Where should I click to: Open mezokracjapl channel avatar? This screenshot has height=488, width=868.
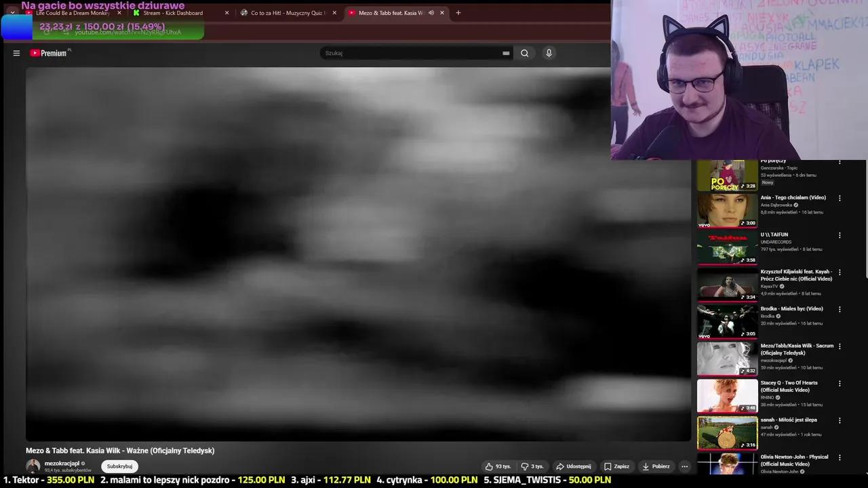click(x=33, y=466)
